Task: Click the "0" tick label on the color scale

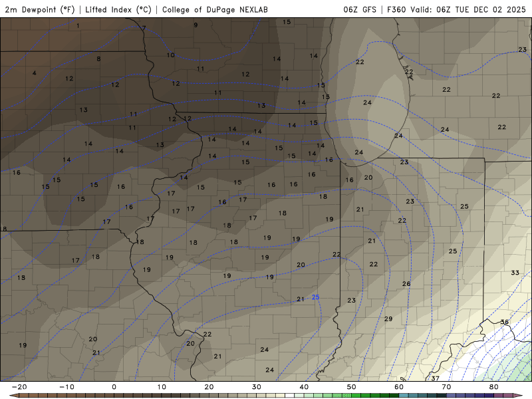Action: point(114,387)
